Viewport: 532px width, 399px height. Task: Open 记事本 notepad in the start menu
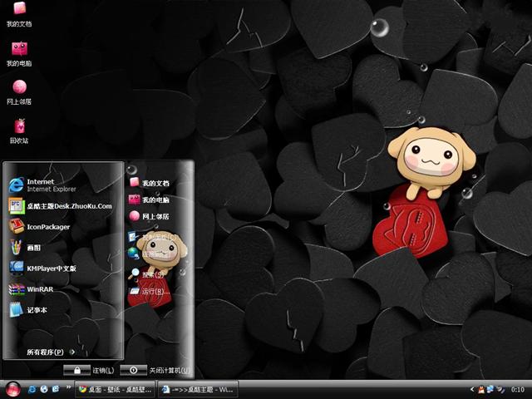[27, 310]
